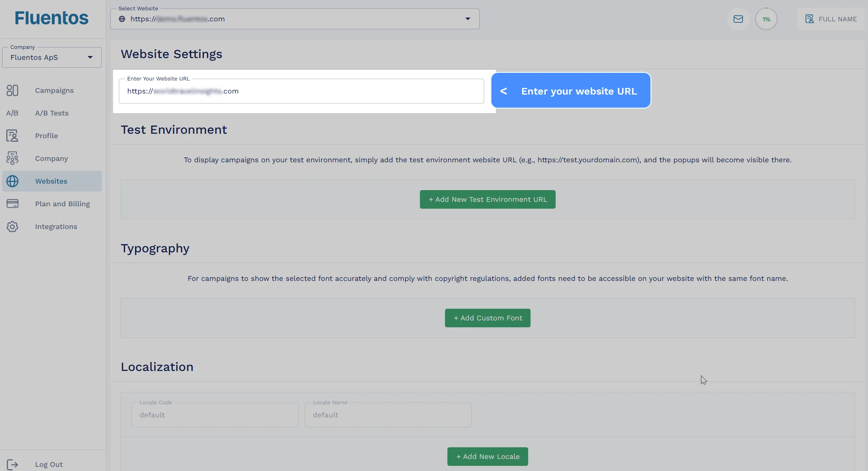This screenshot has height=471, width=868.
Task: Click the Websites globe icon
Action: (x=12, y=181)
